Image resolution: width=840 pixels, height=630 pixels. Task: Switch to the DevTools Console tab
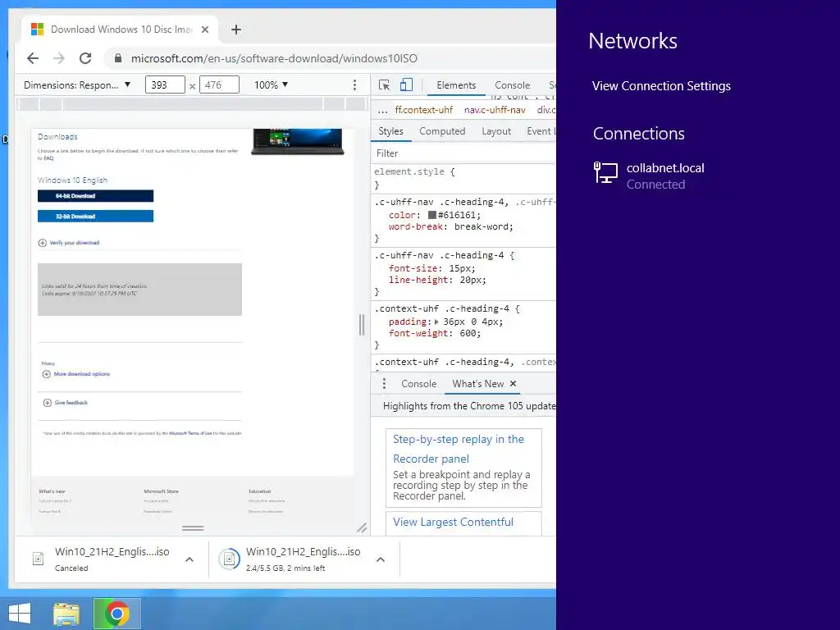tap(512, 85)
